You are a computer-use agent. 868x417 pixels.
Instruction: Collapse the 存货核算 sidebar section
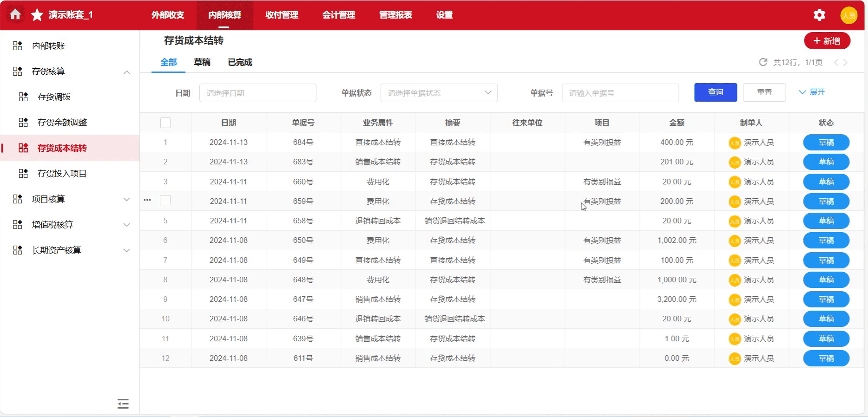[x=126, y=72]
